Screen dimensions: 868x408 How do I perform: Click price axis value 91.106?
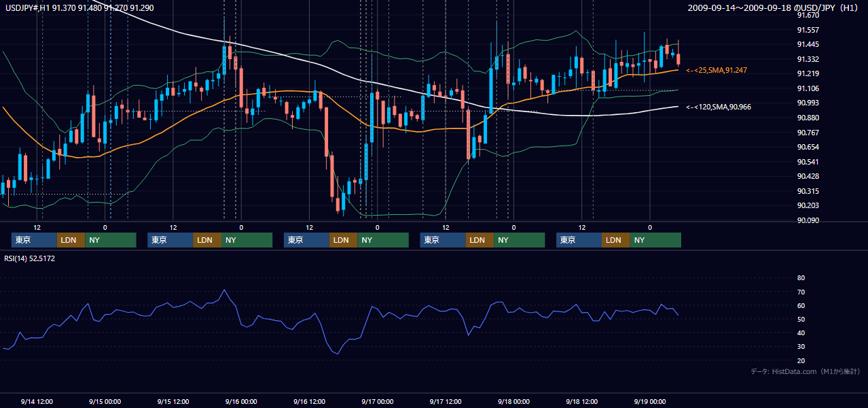click(807, 88)
